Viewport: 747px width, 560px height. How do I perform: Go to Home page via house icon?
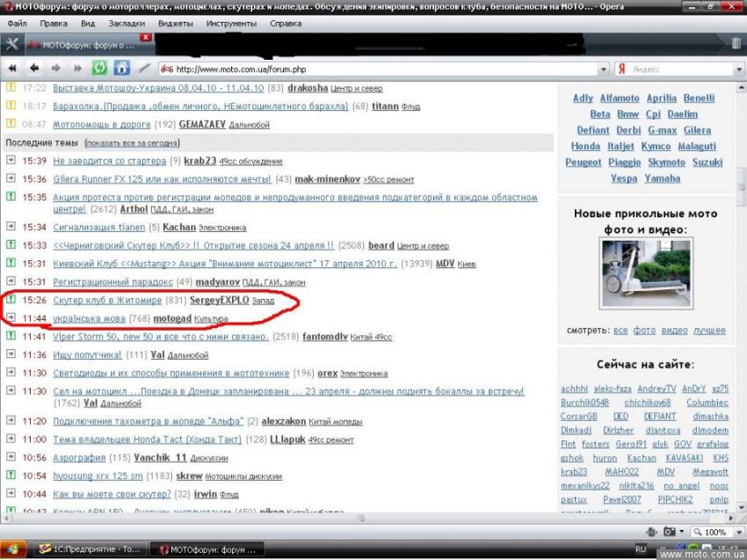(x=121, y=68)
